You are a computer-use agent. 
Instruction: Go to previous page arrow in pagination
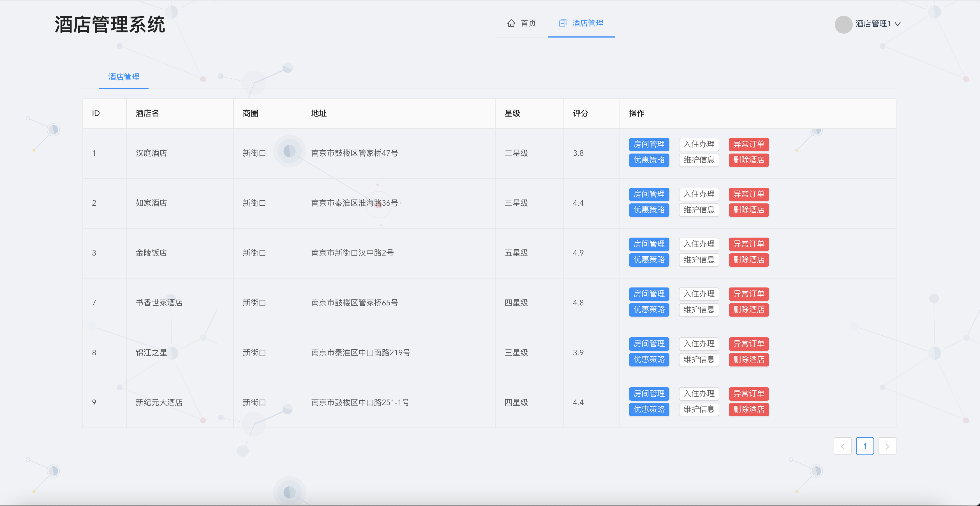842,446
